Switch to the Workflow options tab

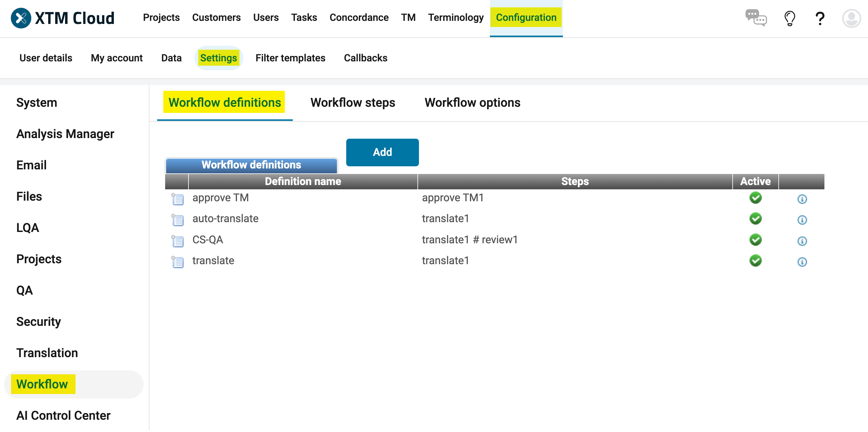[x=472, y=103]
